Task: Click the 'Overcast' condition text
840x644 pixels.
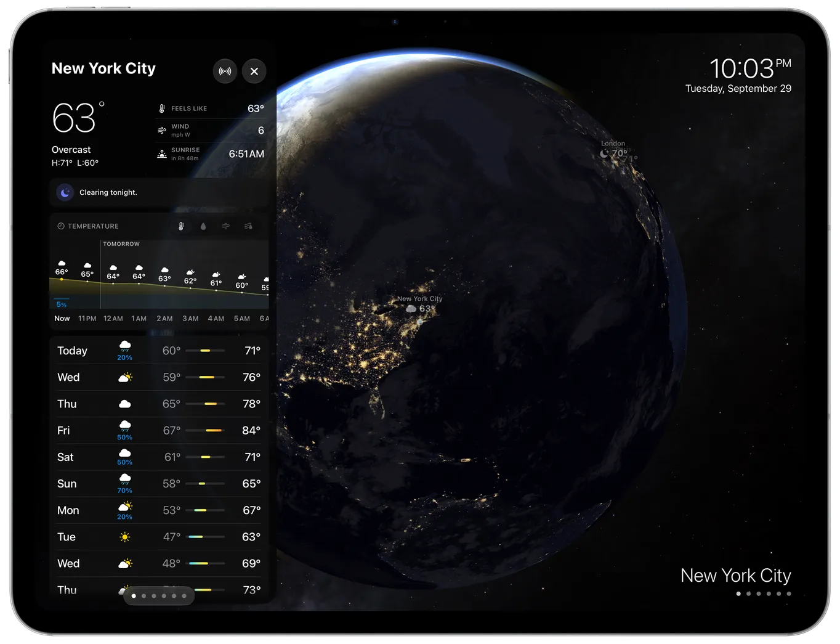Action: point(71,150)
